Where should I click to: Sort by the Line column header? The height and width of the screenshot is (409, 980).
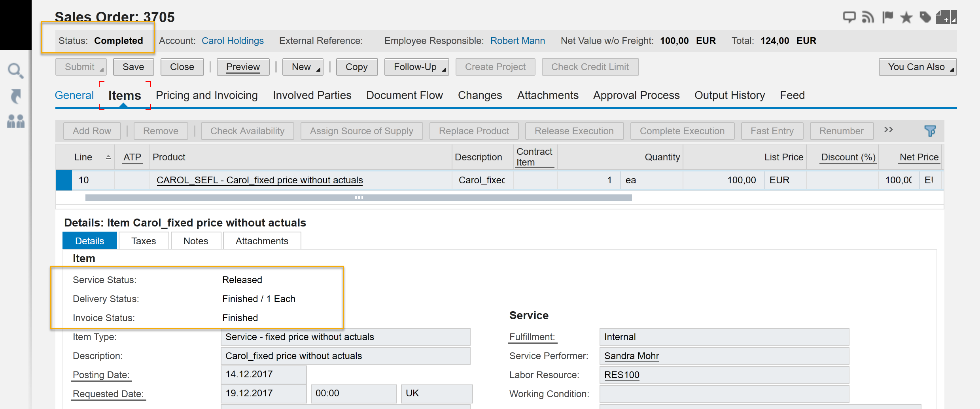click(x=83, y=157)
